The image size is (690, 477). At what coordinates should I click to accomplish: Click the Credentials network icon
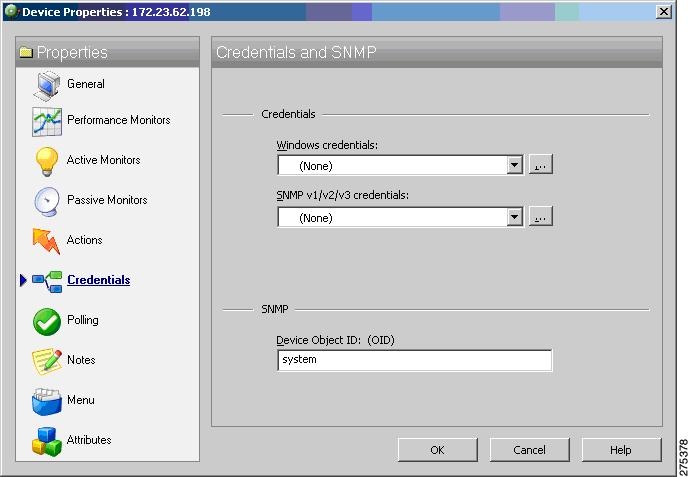tap(47, 282)
